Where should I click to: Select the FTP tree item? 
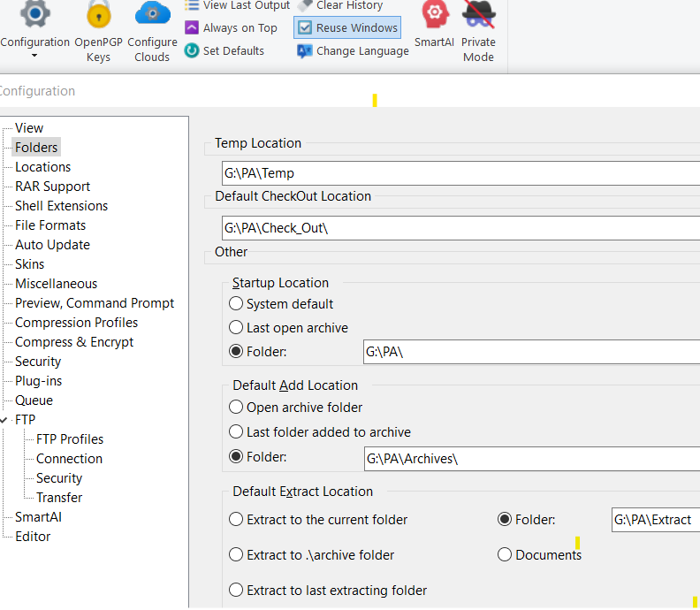click(25, 420)
